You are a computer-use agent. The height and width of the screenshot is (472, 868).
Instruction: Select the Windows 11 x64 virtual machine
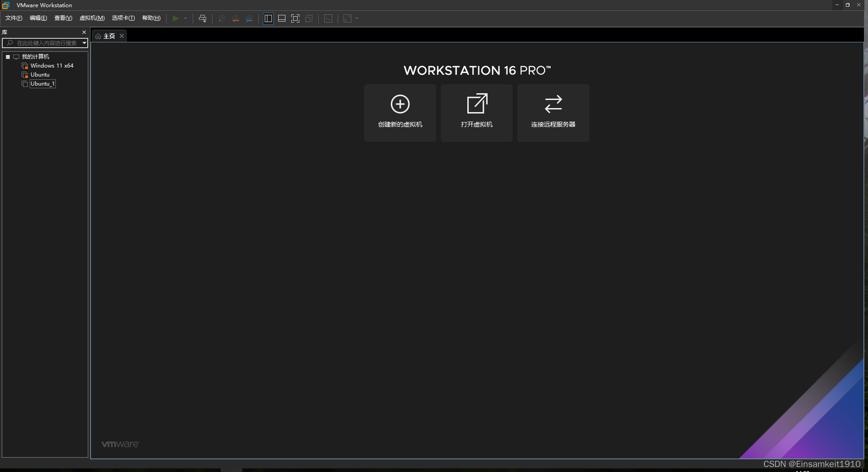coord(52,66)
